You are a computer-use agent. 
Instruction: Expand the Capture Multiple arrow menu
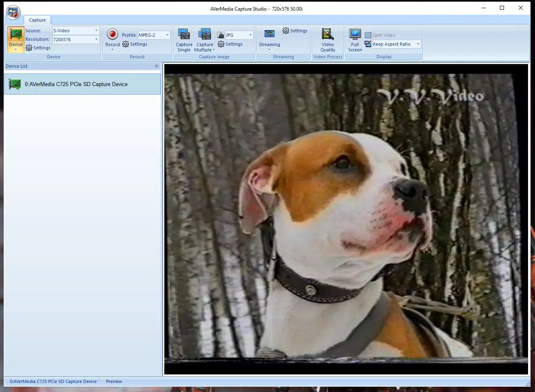pos(214,50)
